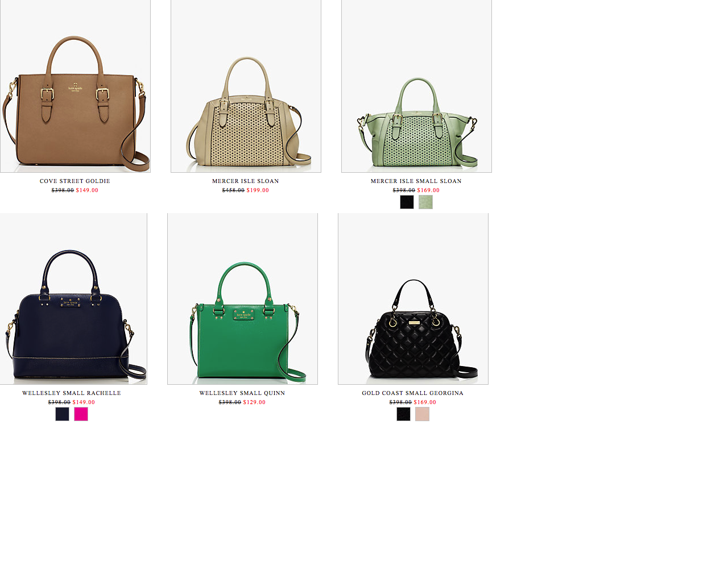Image resolution: width=728 pixels, height=582 pixels.
Task: Click the Gold Coast Small Georgina title
Action: (413, 393)
